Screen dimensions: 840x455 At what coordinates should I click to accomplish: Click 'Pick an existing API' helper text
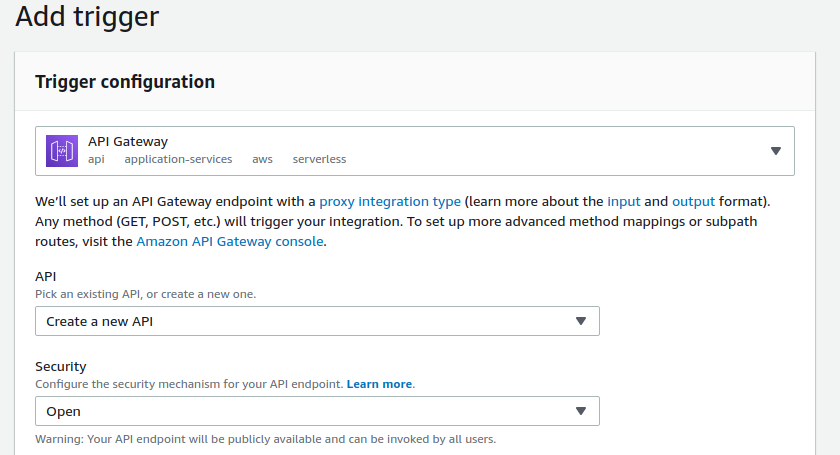pos(146,294)
